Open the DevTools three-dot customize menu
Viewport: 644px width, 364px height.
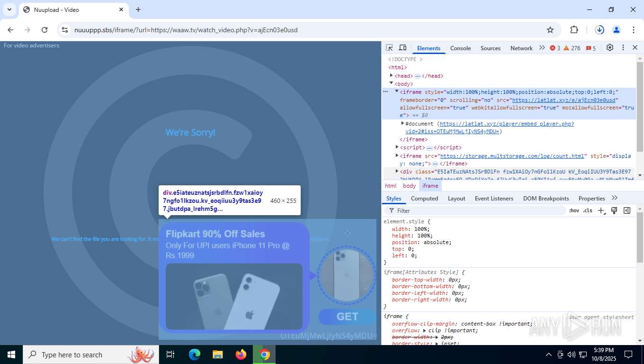(623, 48)
